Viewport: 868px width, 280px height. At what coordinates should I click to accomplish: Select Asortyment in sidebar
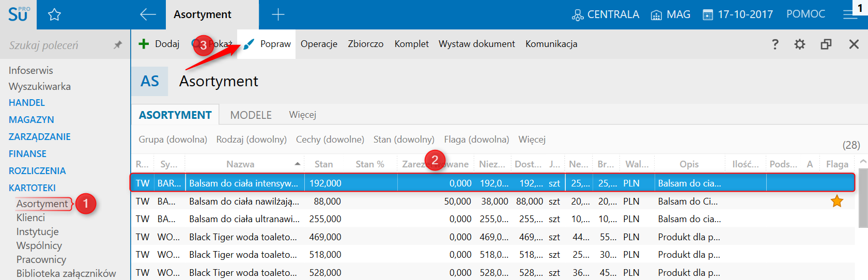point(42,204)
